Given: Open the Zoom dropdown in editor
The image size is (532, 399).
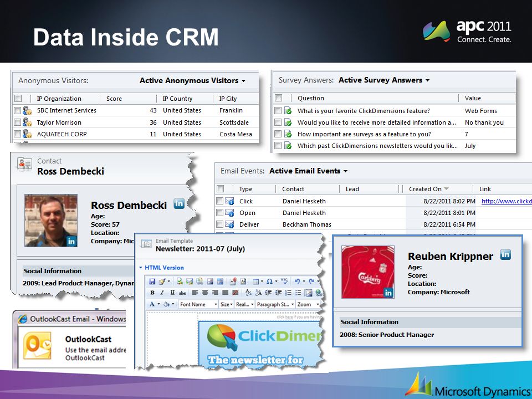Looking at the screenshot, I should [308, 304].
